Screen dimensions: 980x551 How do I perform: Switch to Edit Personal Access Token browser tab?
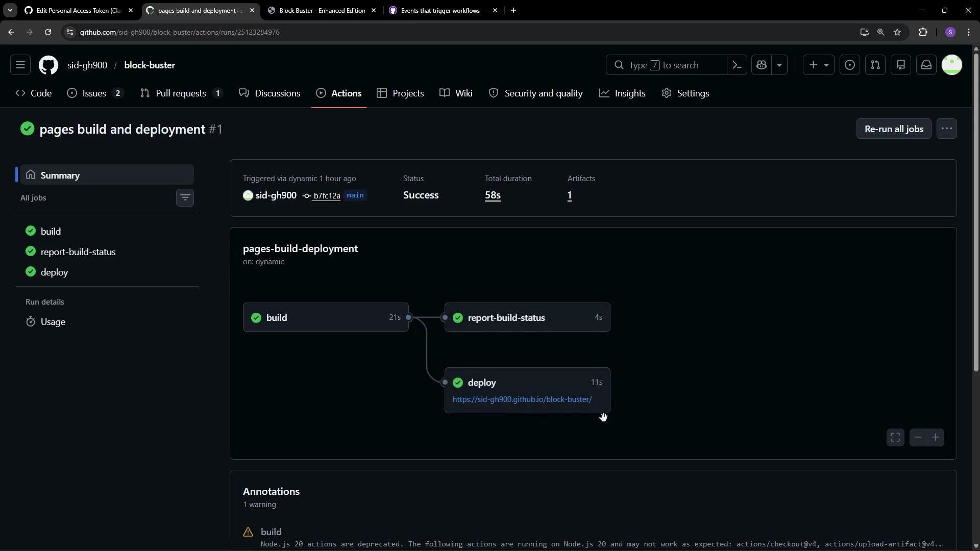coord(79,10)
